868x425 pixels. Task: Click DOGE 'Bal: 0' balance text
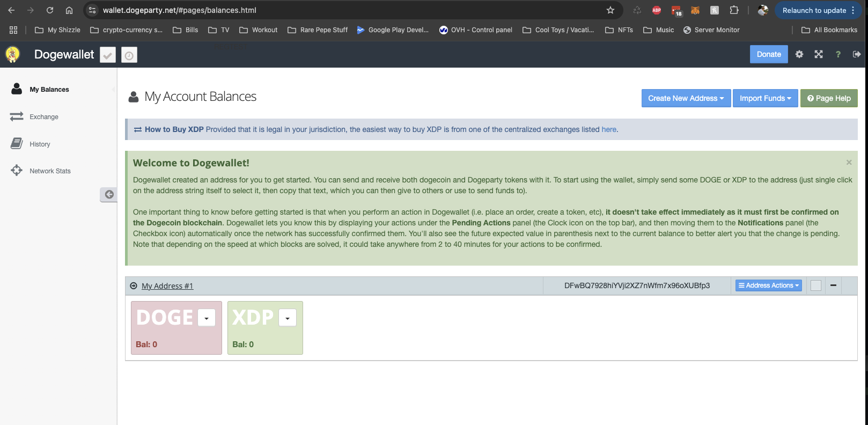146,345
